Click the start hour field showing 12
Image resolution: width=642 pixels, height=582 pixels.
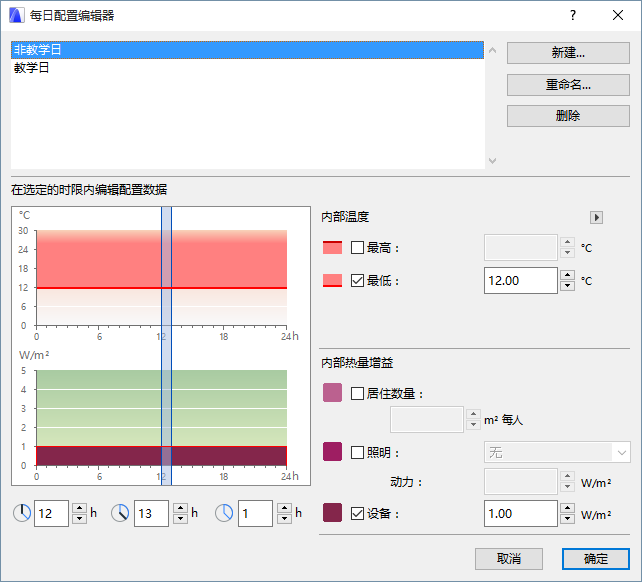click(51, 513)
